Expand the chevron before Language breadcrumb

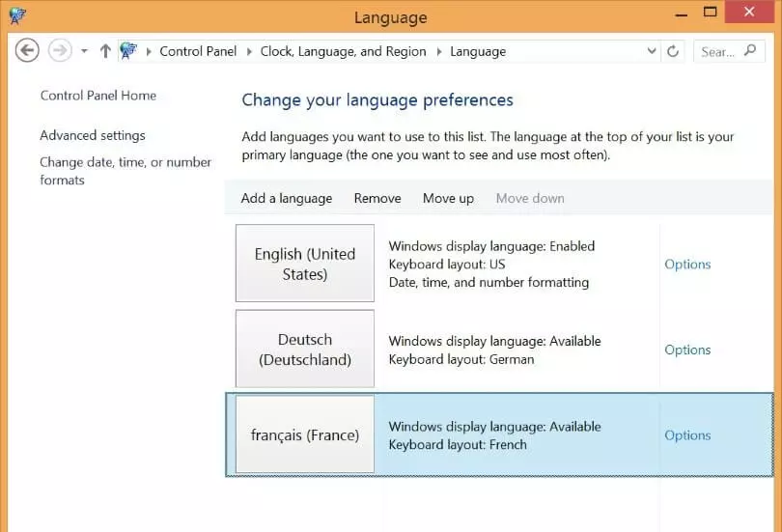click(439, 51)
